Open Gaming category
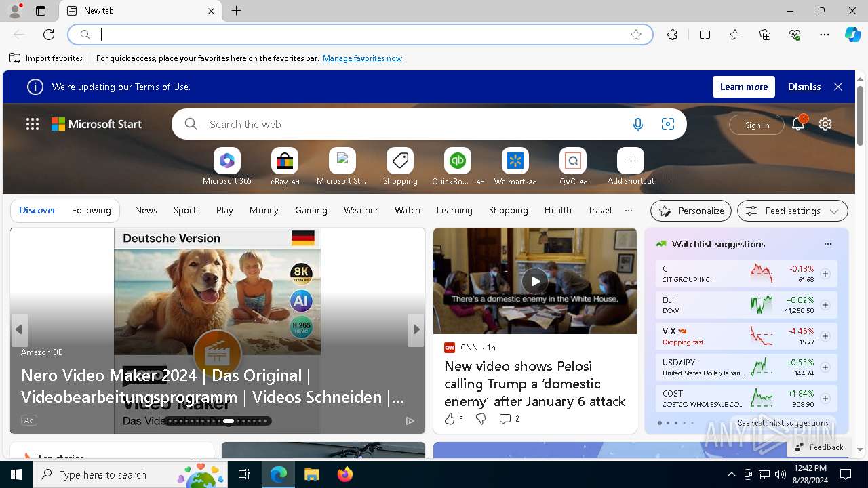868x488 pixels. coord(311,211)
